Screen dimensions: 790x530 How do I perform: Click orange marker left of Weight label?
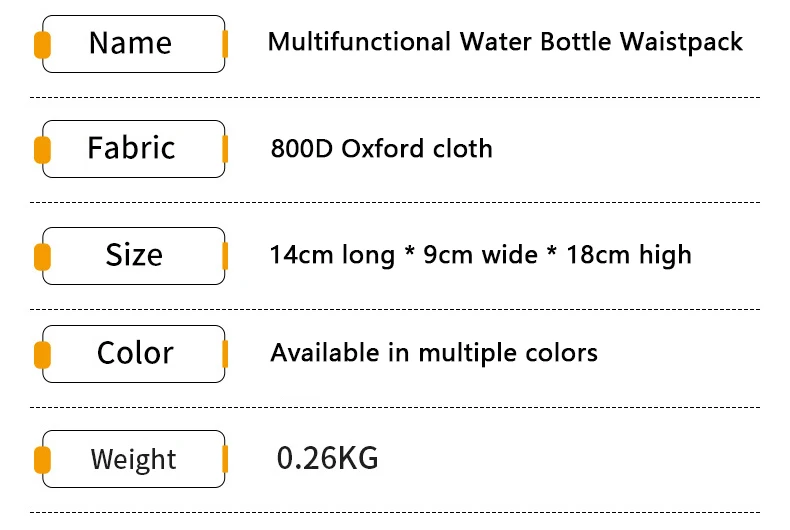pyautogui.click(x=42, y=461)
